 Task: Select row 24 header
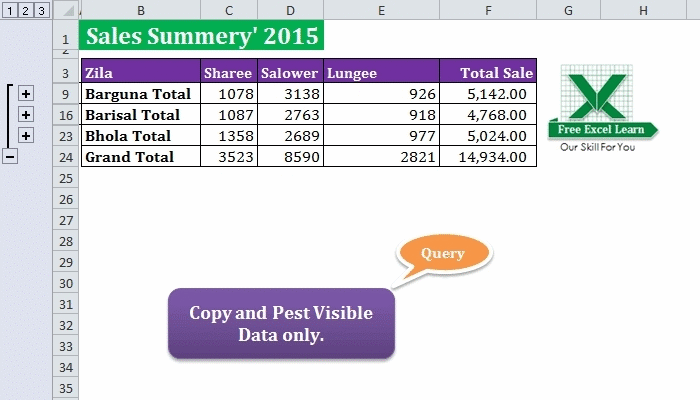[x=66, y=157]
